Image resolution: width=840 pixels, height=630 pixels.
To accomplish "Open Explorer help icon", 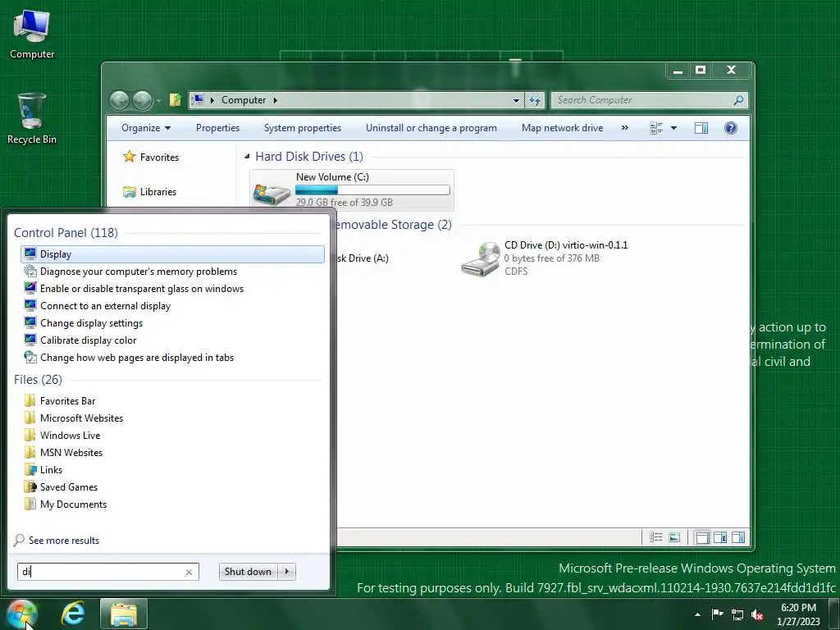I will pos(730,128).
